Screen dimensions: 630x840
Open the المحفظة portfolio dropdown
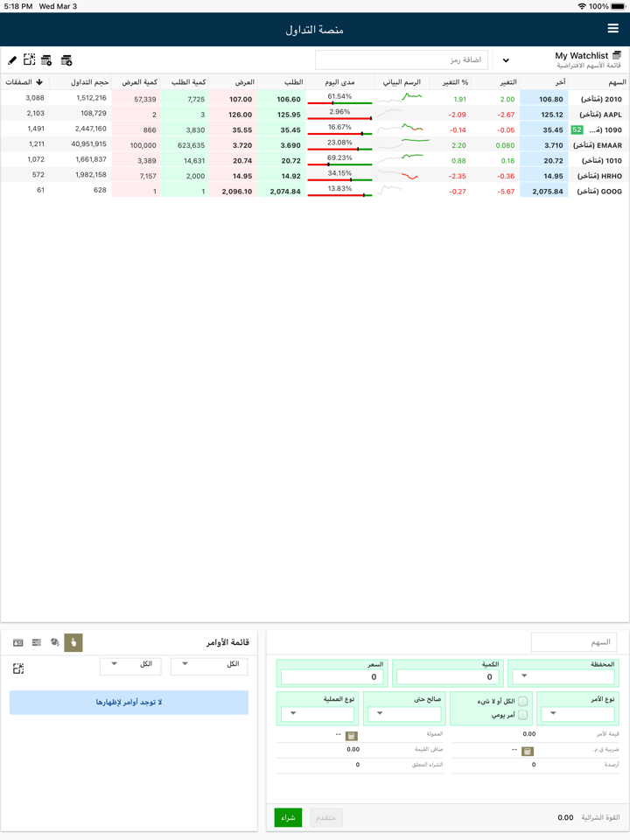pos(563,676)
